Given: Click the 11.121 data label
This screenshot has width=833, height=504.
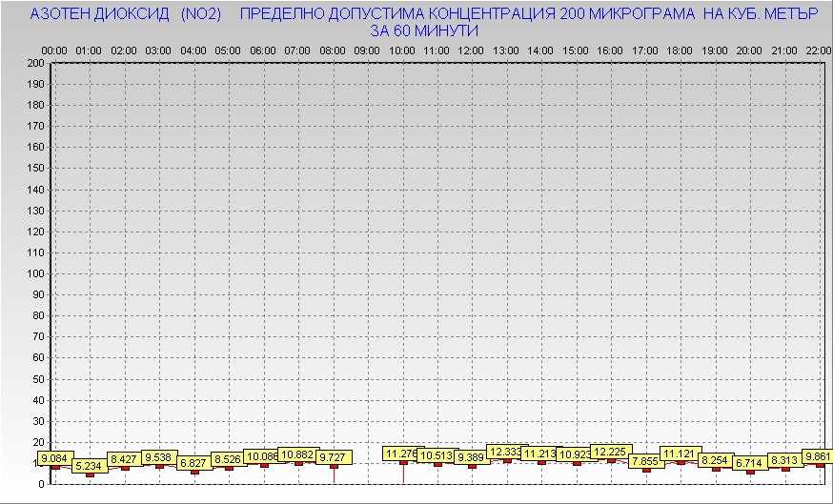Looking at the screenshot, I should coord(680,454).
